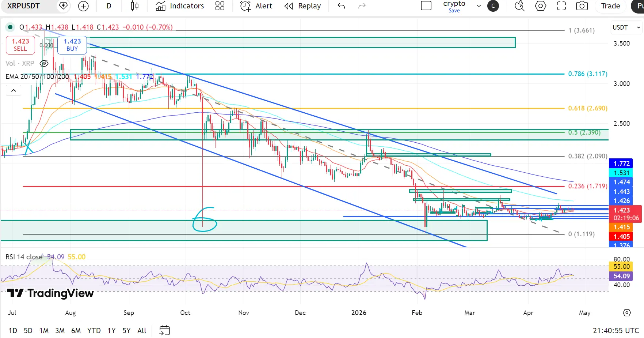Switch to the 3M time range

pos(60,331)
